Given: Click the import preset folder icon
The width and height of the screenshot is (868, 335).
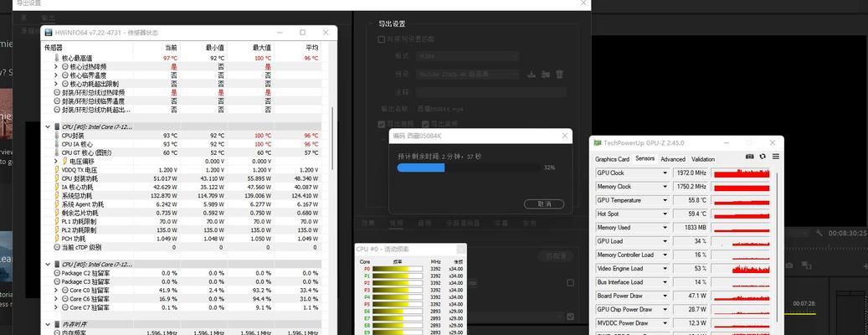Looking at the screenshot, I should (x=545, y=75).
